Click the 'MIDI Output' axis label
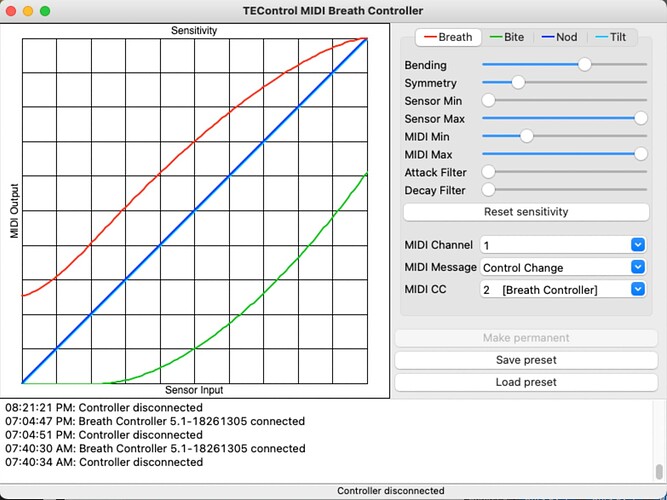The image size is (667, 500). [x=14, y=211]
